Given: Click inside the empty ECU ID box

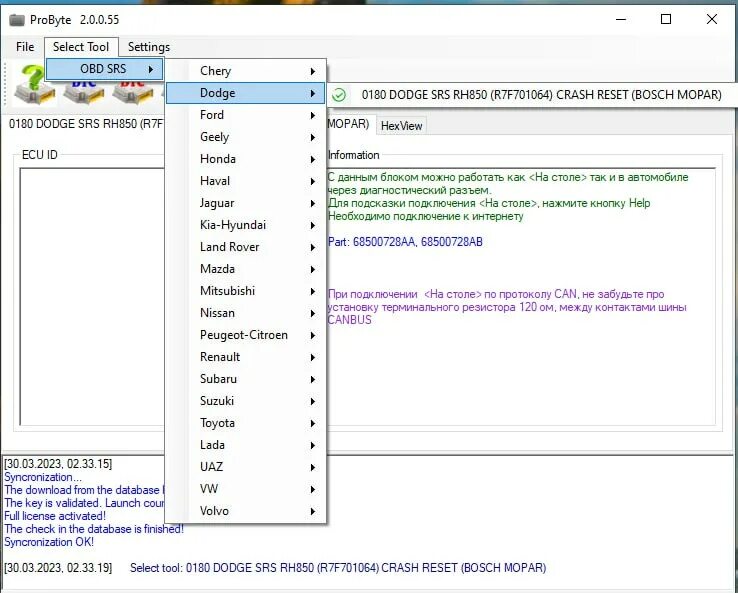Looking at the screenshot, I should [x=92, y=296].
